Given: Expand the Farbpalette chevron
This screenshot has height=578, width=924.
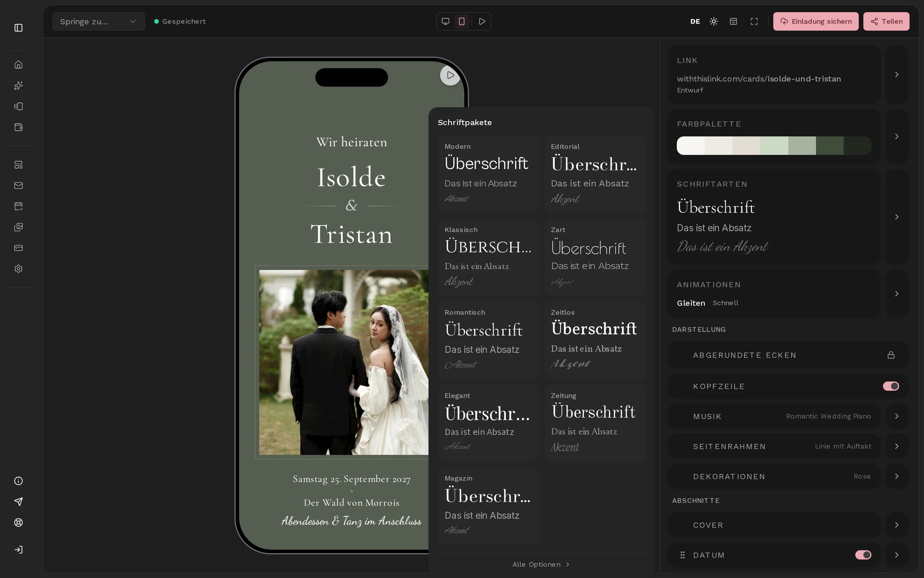Looking at the screenshot, I should (x=897, y=136).
